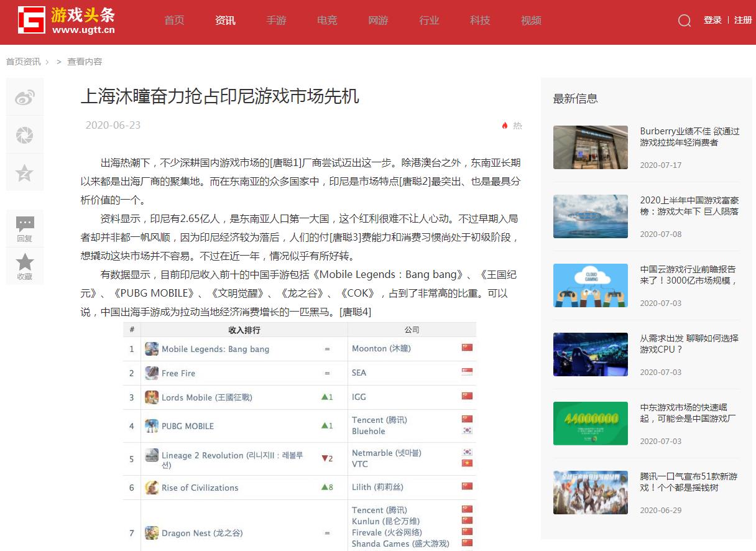Click 最新信息 sidebar heading
Screen dimensions: 756x551
tap(576, 98)
